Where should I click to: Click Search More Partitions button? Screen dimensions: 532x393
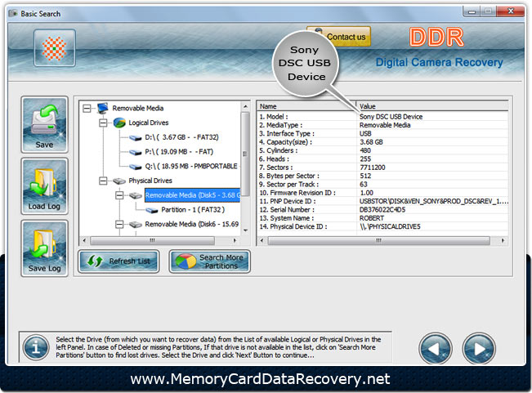[x=210, y=261]
